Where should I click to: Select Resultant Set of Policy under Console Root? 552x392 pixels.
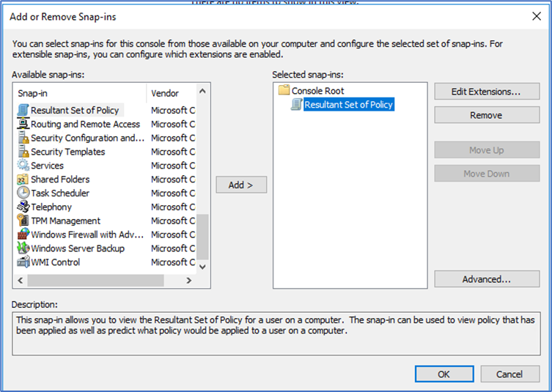(348, 105)
